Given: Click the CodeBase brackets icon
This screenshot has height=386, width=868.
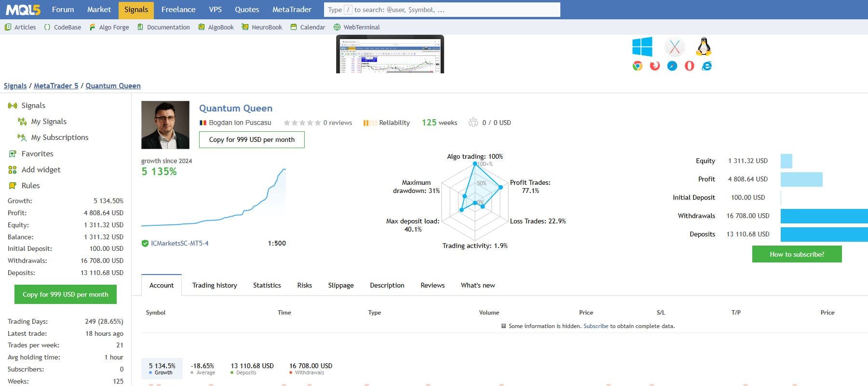Looking at the screenshot, I should (x=47, y=27).
